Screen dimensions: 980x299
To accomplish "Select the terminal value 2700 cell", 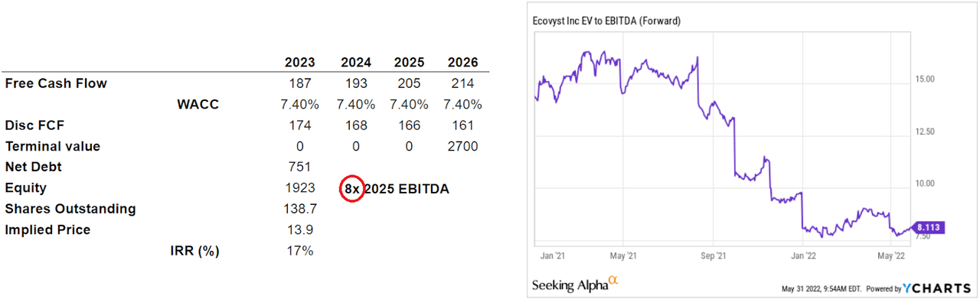I will pos(463,146).
